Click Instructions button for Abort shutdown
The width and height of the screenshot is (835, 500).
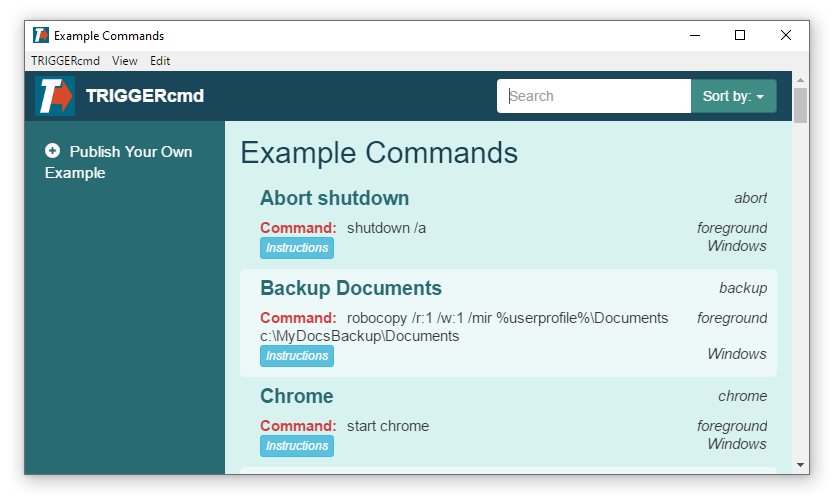297,248
